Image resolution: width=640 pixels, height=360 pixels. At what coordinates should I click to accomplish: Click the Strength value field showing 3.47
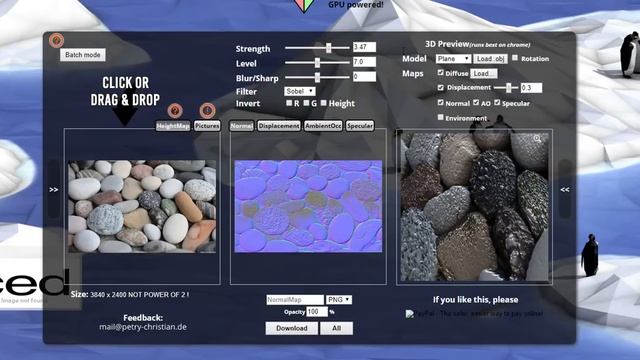click(x=364, y=47)
